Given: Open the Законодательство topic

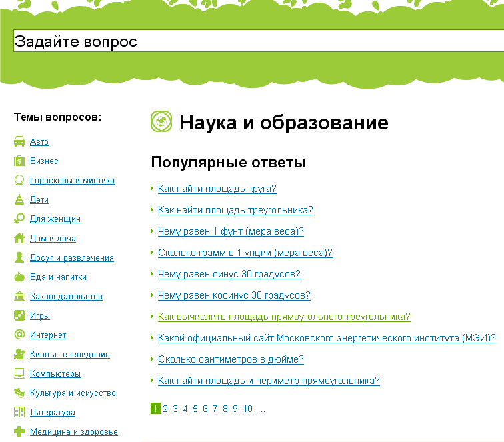Looking at the screenshot, I should (66, 297).
